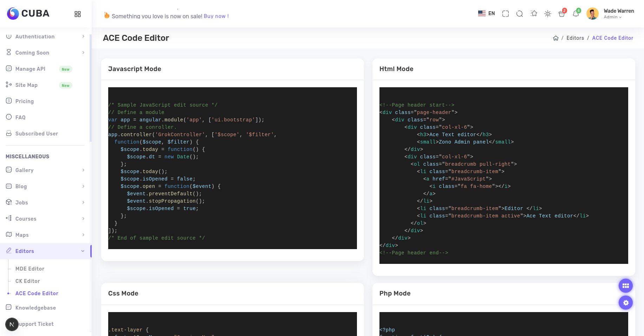644x336 pixels.
Task: Click the purple floating grid button
Action: coord(625,286)
